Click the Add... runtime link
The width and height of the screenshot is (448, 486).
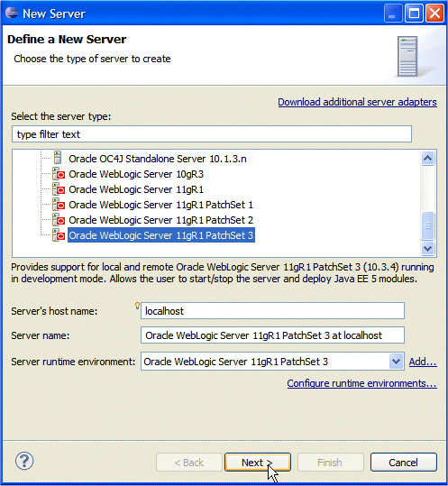coord(423,362)
